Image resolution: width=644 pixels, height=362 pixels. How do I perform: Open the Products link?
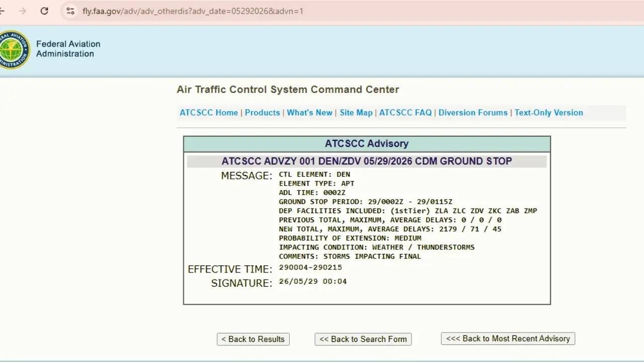262,113
